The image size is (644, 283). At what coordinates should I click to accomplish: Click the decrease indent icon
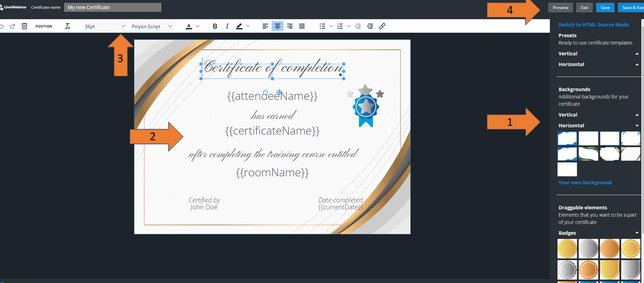click(358, 26)
